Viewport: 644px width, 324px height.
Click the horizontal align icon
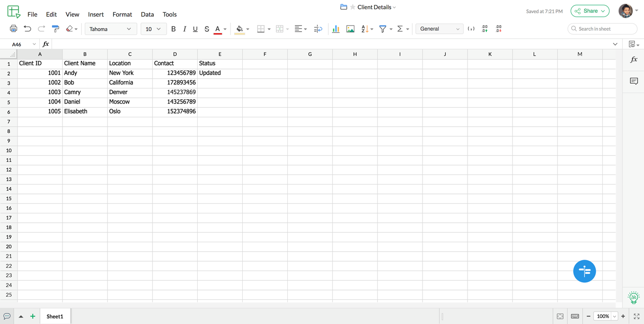pos(298,29)
